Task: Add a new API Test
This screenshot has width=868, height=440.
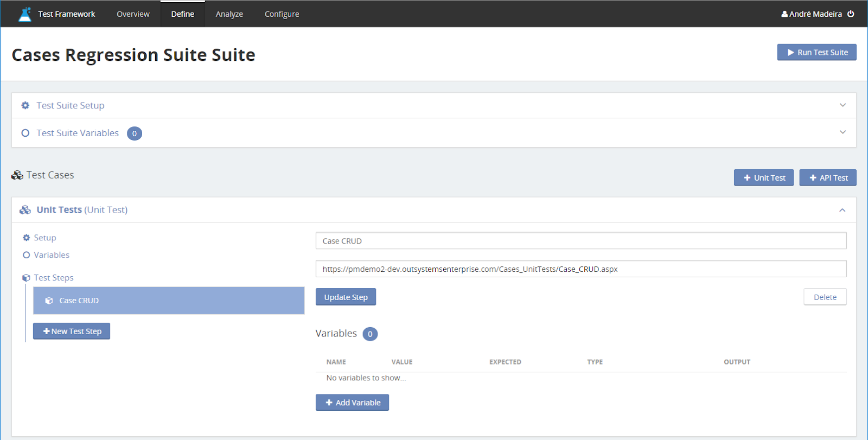Action: coord(827,178)
